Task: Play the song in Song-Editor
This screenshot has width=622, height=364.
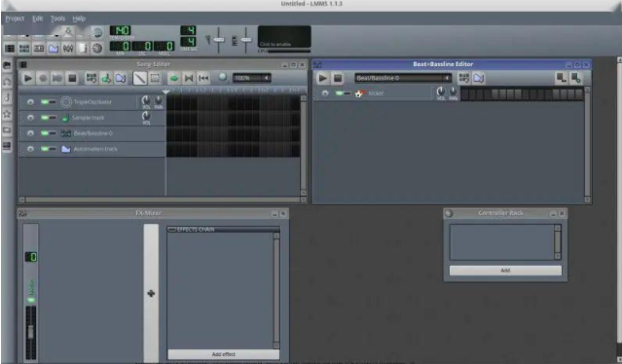Action: (x=28, y=78)
